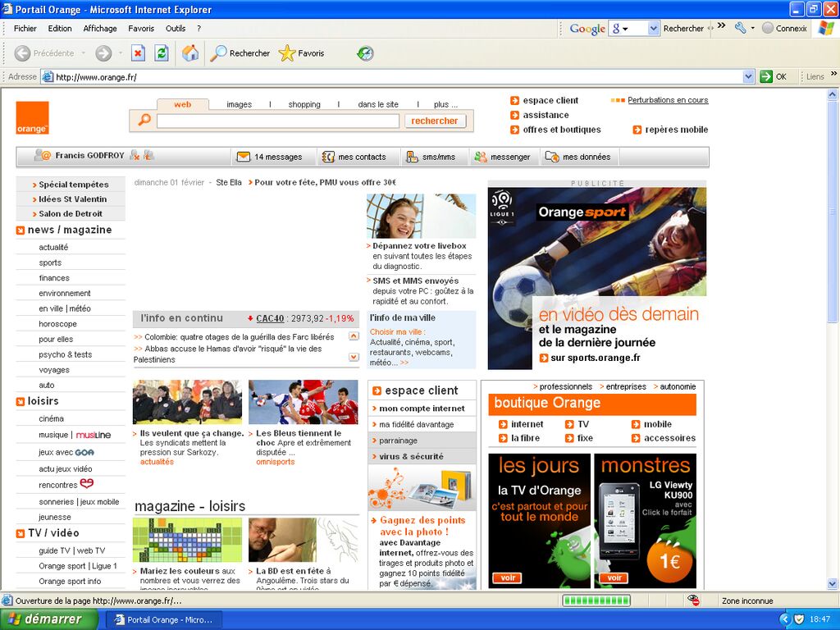Switch to the images search tab
Viewport: 840px width, 630px height.
239,104
